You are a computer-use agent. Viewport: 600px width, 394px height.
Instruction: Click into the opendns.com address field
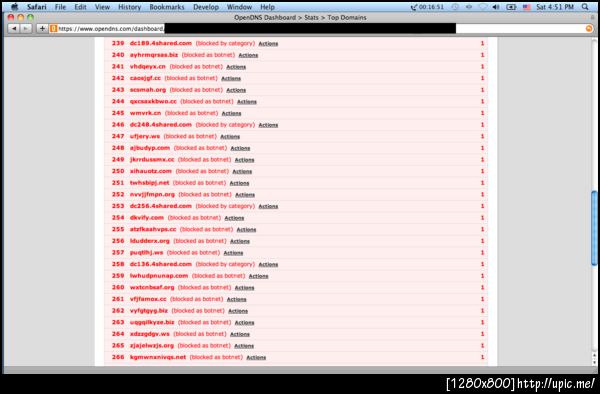[321, 28]
